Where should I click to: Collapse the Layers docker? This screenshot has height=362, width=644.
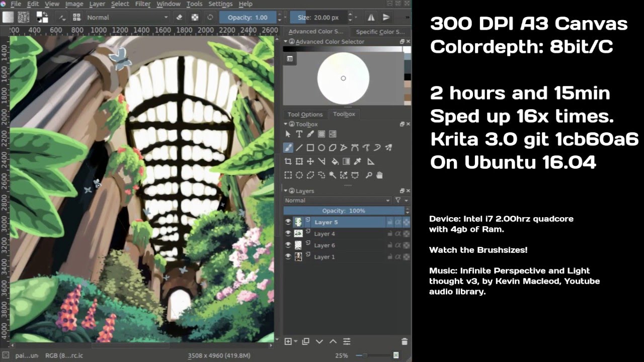286,191
